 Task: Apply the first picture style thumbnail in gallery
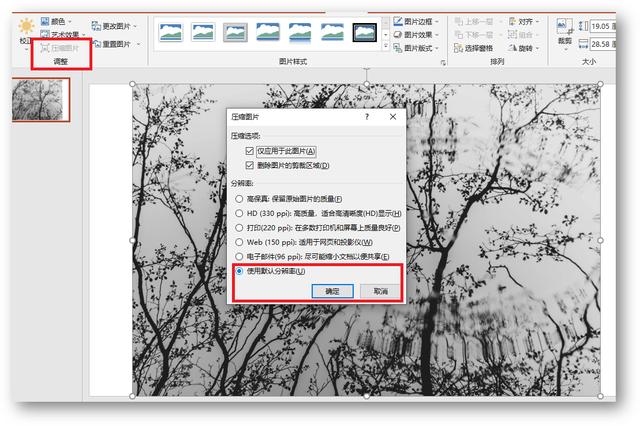(171, 32)
